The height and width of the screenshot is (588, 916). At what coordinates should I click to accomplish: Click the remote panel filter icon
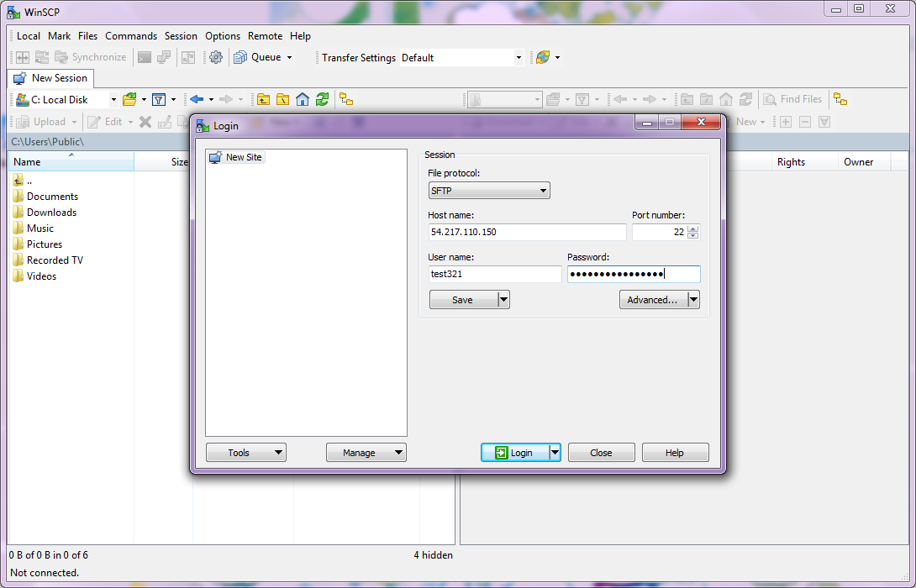point(582,100)
